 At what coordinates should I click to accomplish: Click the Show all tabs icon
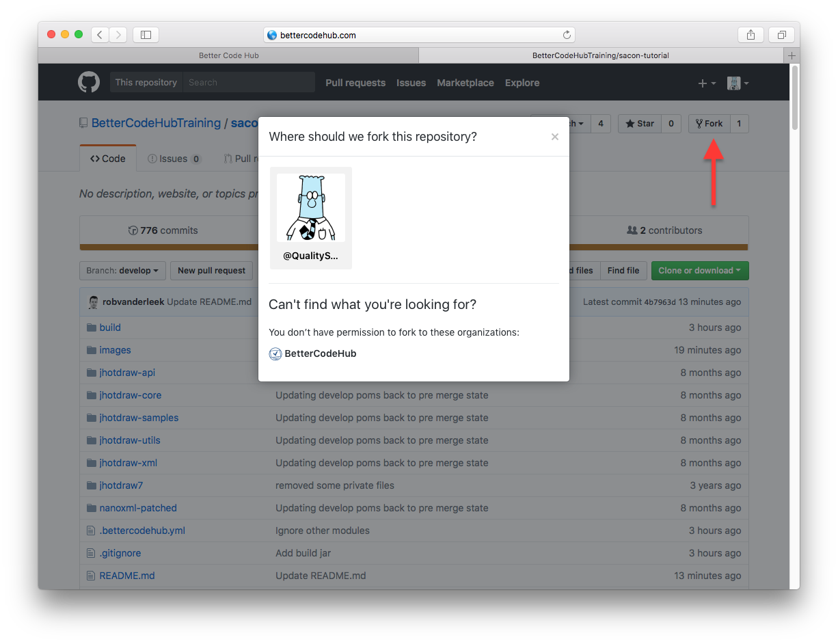point(781,35)
